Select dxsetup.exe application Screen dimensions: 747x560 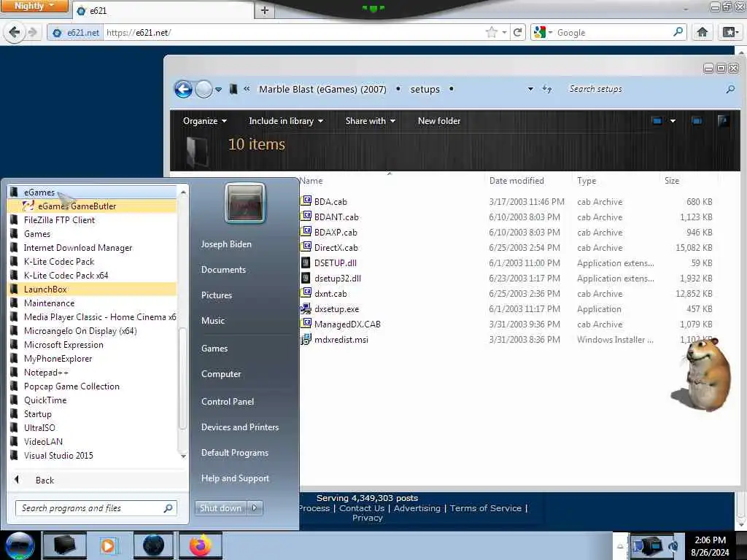(x=336, y=308)
